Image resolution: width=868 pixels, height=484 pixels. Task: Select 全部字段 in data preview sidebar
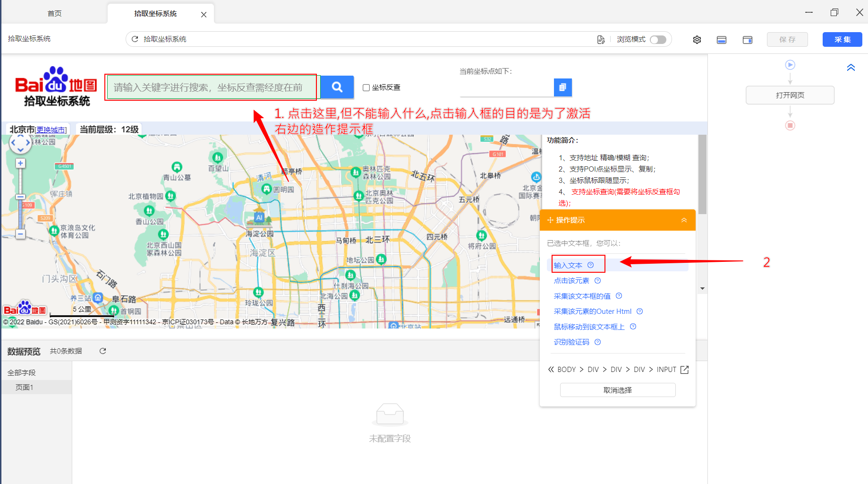point(22,373)
